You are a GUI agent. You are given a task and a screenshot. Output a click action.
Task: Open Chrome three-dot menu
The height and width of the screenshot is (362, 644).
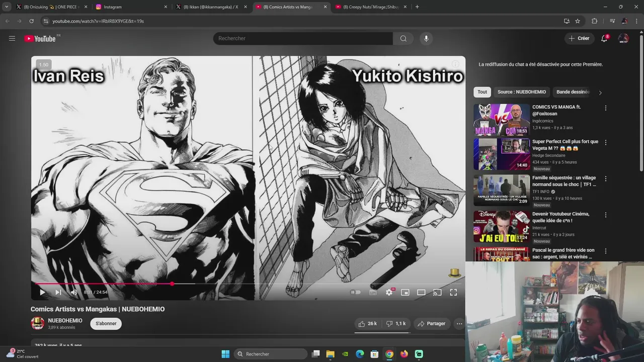pyautogui.click(x=636, y=21)
